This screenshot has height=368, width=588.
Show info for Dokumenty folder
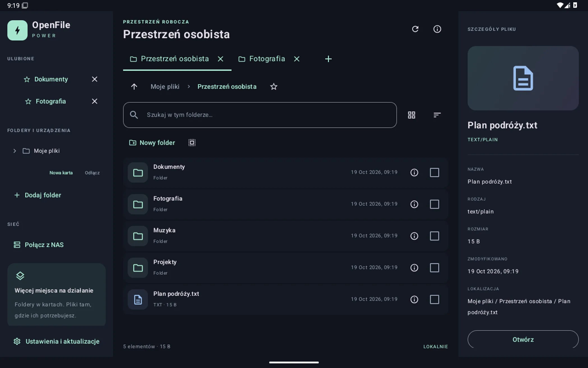414,172
